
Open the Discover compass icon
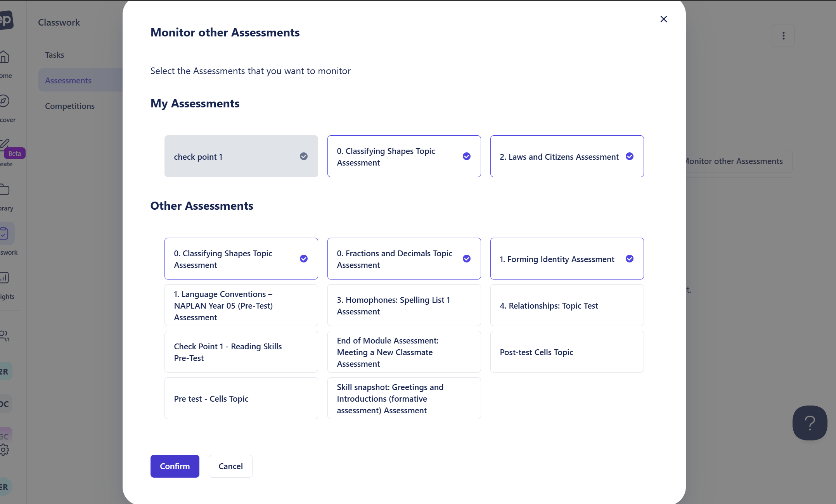(x=5, y=101)
